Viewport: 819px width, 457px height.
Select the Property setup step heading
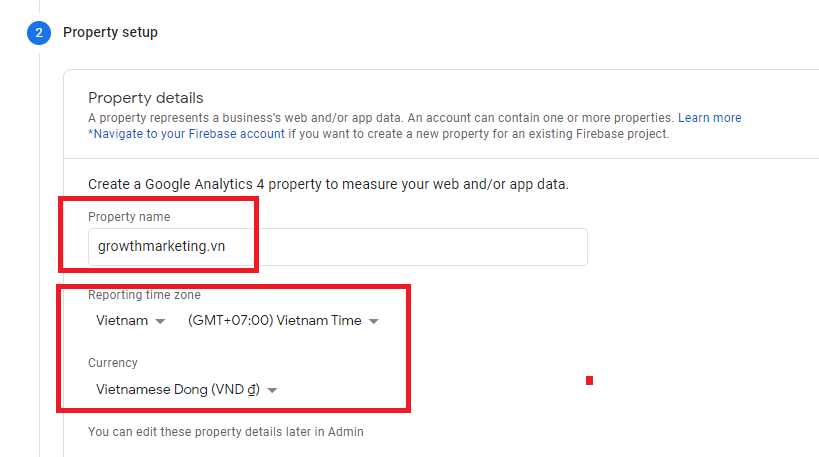(110, 32)
